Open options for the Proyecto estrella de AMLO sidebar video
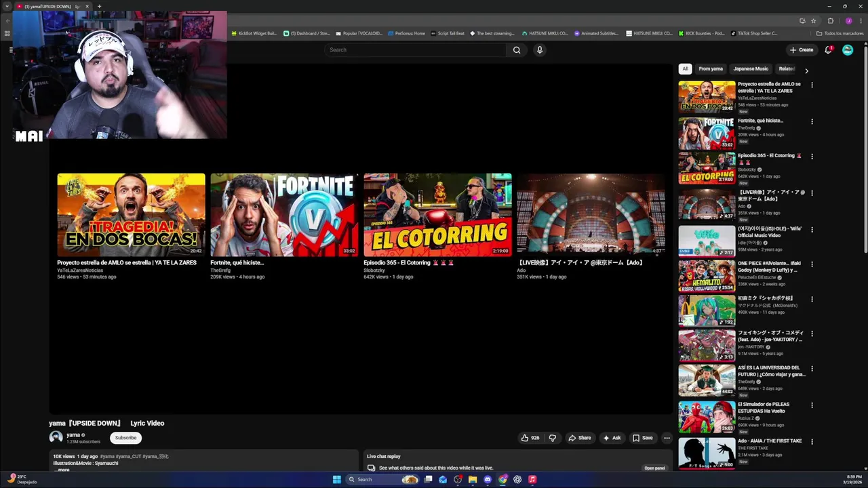Screen dimensions: 868x488 point(812,85)
